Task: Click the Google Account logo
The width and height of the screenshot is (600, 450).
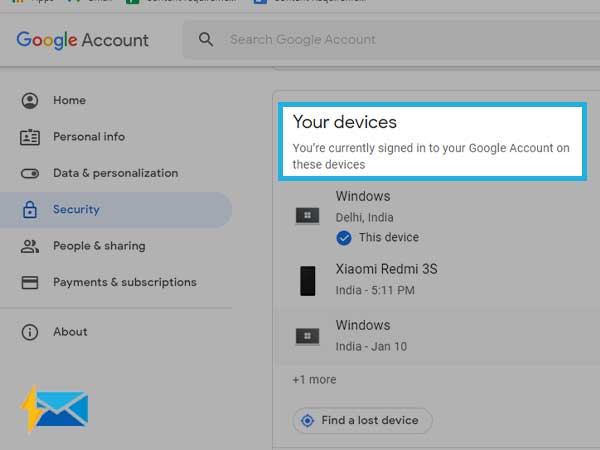Action: click(82, 40)
